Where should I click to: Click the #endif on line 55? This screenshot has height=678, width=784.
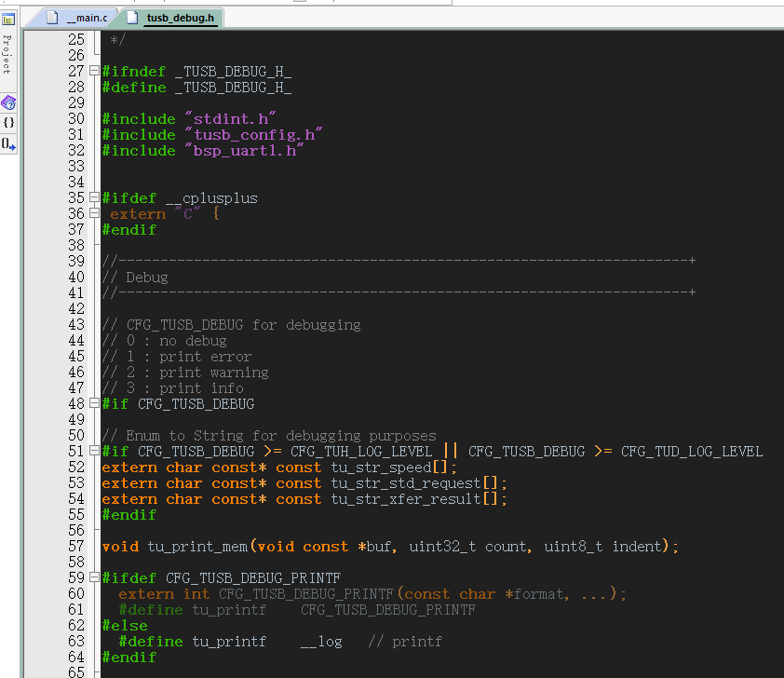click(x=129, y=515)
